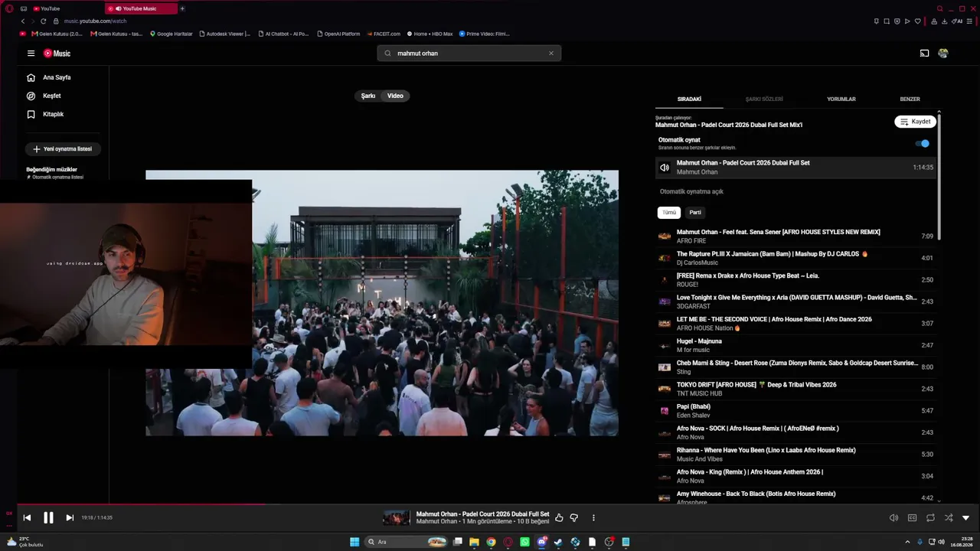Image resolution: width=980 pixels, height=551 pixels.
Task: Open the account profile avatar
Action: pos(943,54)
